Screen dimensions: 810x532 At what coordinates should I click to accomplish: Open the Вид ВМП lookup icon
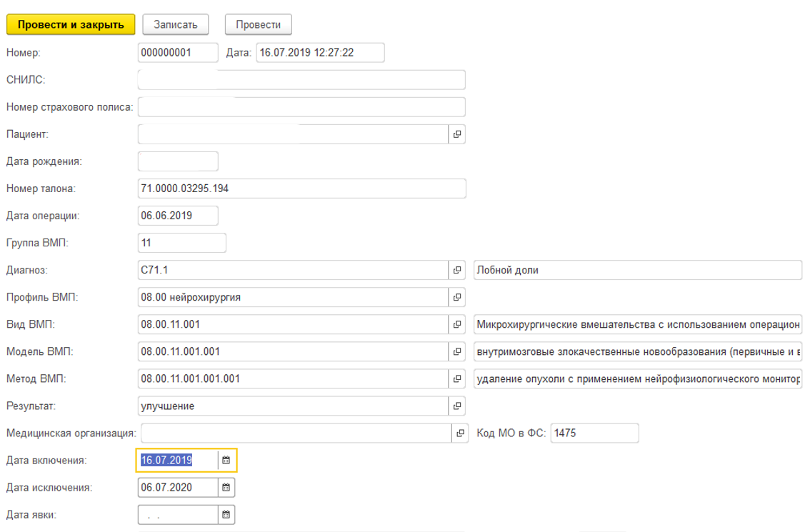[457, 324]
